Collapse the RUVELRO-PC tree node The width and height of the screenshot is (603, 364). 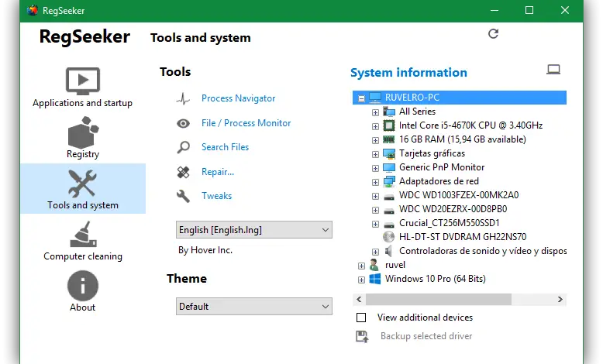pos(361,98)
